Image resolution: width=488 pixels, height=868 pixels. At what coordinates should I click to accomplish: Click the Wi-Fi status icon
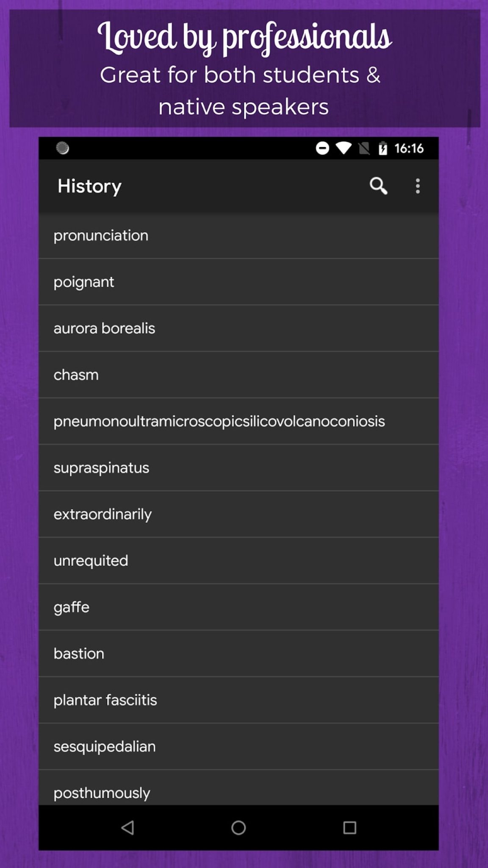344,149
